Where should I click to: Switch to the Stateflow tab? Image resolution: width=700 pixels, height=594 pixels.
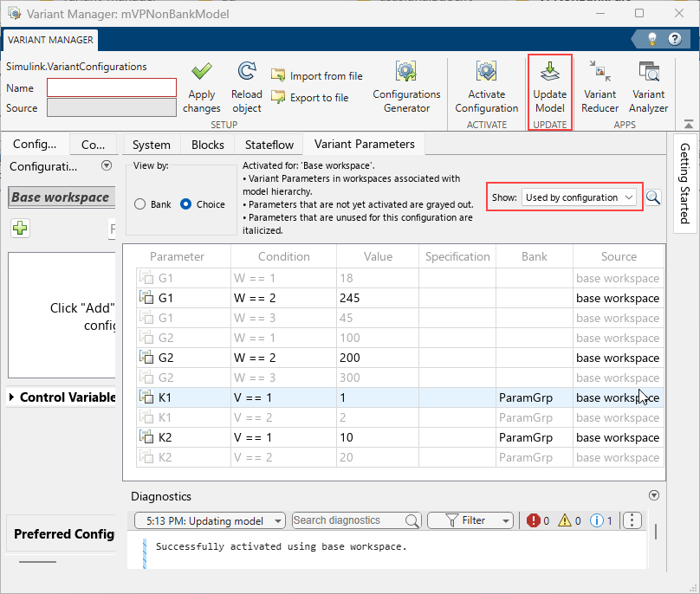point(269,145)
